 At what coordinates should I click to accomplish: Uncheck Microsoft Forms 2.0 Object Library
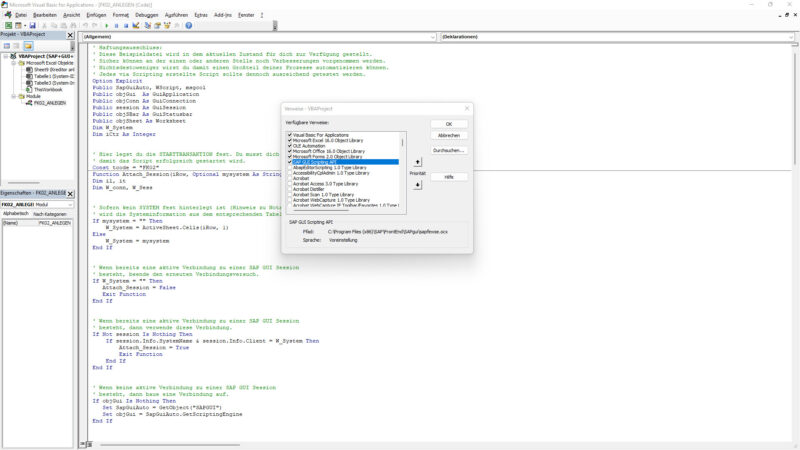tap(290, 156)
